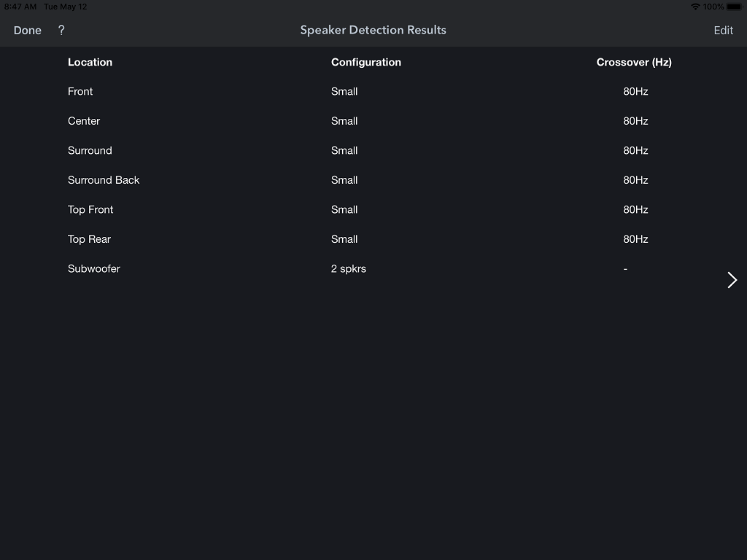Open Top Front configuration Small value
Screen dimensions: 747x560
tap(344, 209)
